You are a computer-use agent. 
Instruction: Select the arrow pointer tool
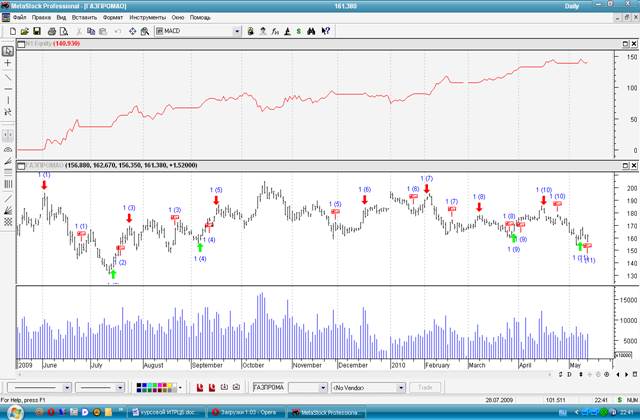(x=8, y=51)
